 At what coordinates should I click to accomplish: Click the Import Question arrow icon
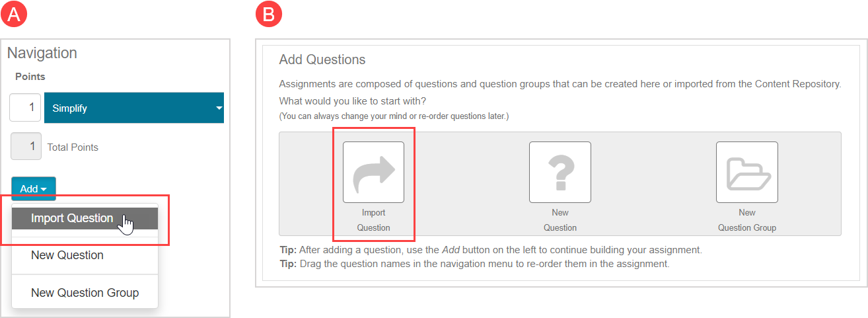(x=373, y=172)
